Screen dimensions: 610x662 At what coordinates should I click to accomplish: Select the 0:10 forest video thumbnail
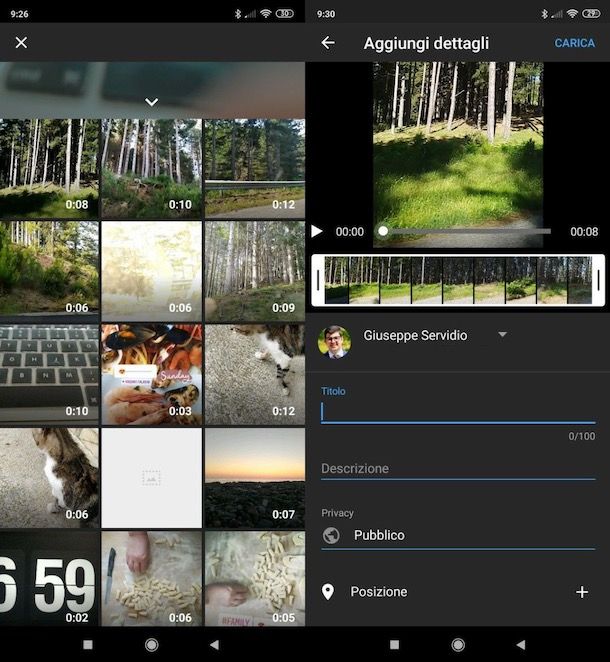point(152,168)
